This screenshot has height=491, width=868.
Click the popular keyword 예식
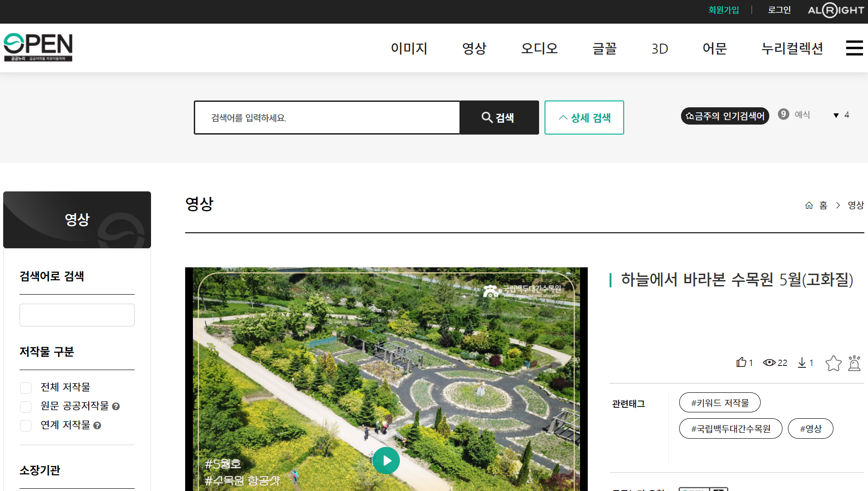(x=802, y=115)
